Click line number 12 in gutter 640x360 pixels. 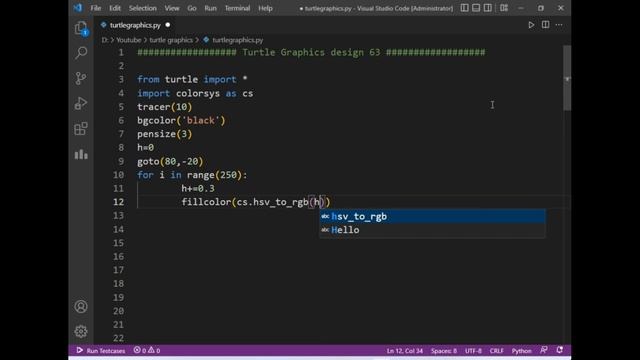point(118,202)
